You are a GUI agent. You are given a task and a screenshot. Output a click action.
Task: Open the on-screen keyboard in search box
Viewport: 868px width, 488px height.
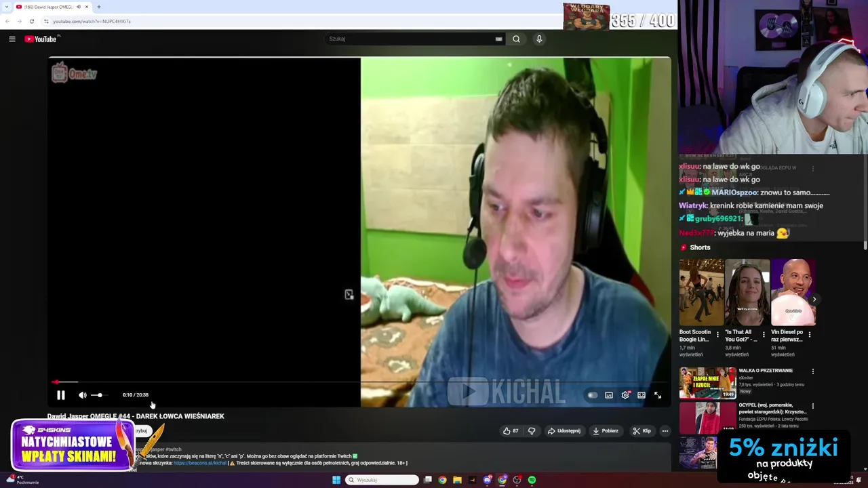(499, 39)
